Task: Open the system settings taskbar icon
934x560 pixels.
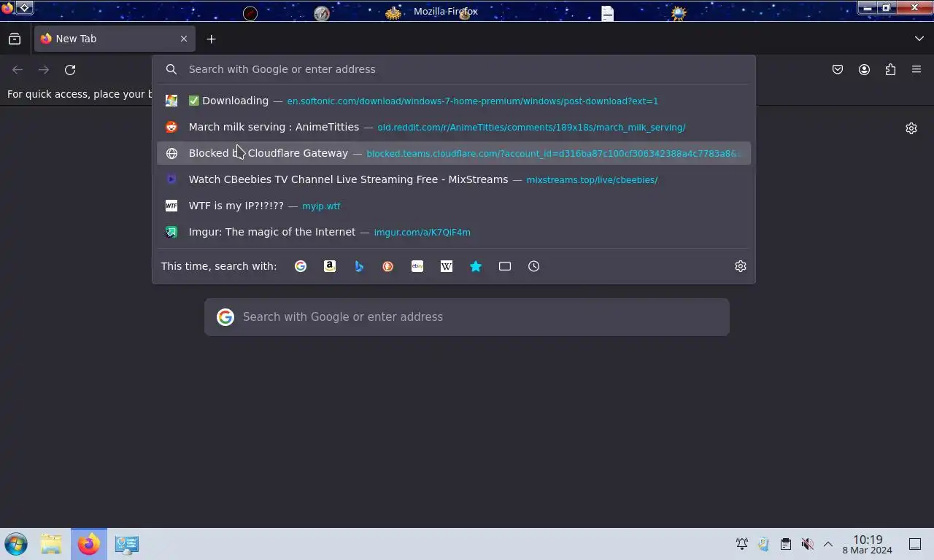Action: (127, 544)
